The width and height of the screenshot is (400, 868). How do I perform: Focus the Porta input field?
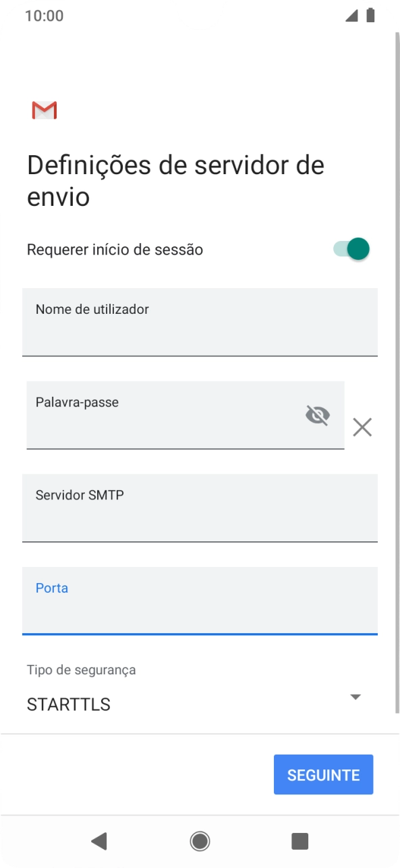click(200, 601)
